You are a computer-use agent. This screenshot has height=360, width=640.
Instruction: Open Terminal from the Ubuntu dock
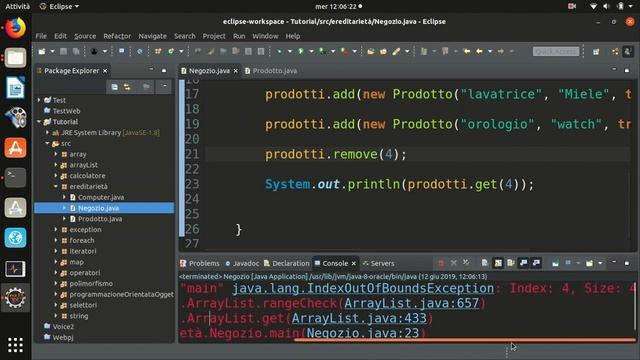[x=16, y=178]
